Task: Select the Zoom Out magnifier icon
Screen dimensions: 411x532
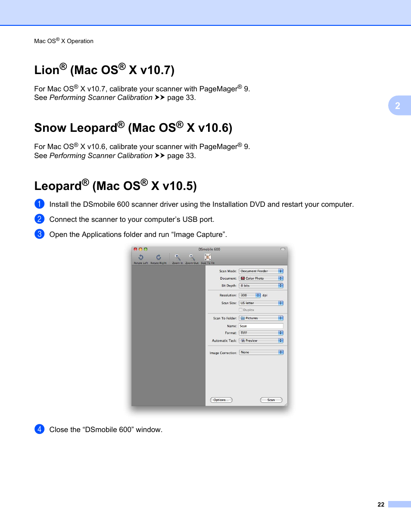Action: point(192,257)
